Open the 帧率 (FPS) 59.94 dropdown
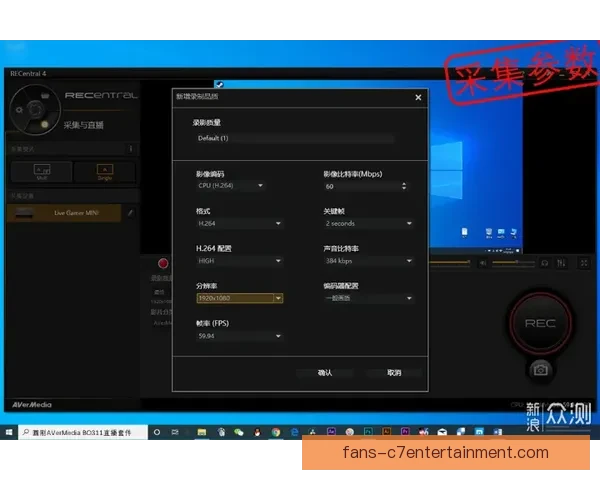The image size is (600, 480). (x=240, y=336)
